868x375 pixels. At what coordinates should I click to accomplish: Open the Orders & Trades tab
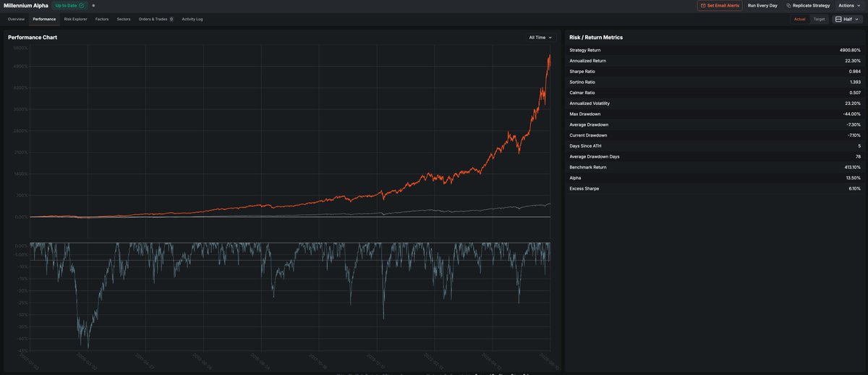coord(156,19)
